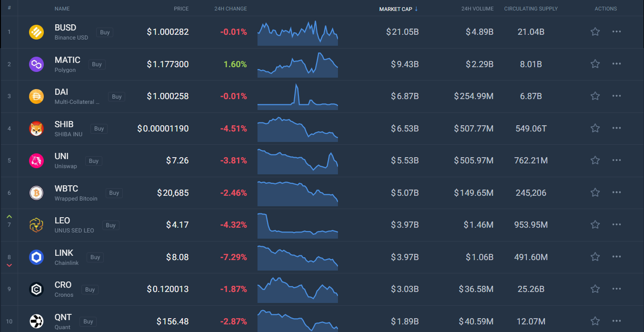
Task: Click Buy button next to BUSD
Action: pos(105,32)
